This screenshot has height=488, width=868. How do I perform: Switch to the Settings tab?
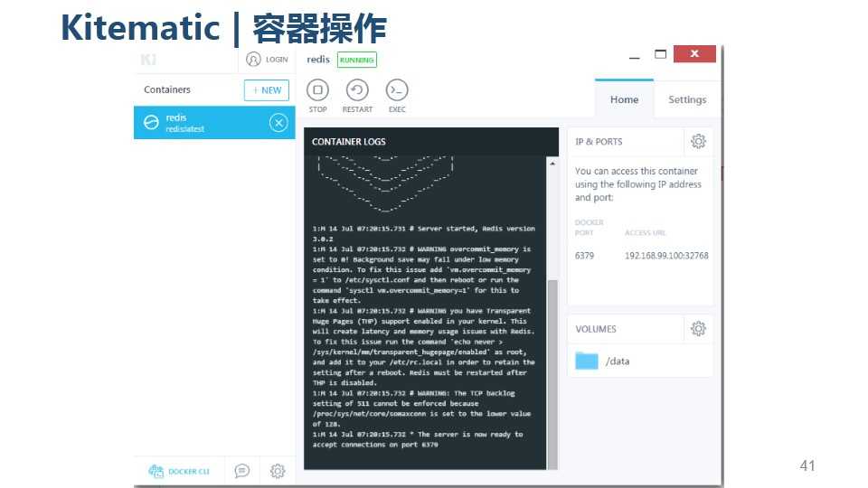tap(687, 99)
